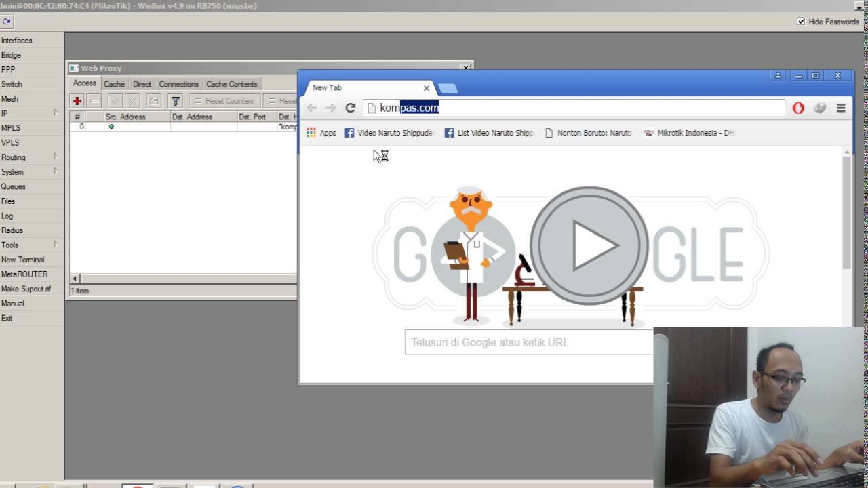Open the Opera extension icon in Chrome
Viewport: 868px width, 488px height.
798,108
